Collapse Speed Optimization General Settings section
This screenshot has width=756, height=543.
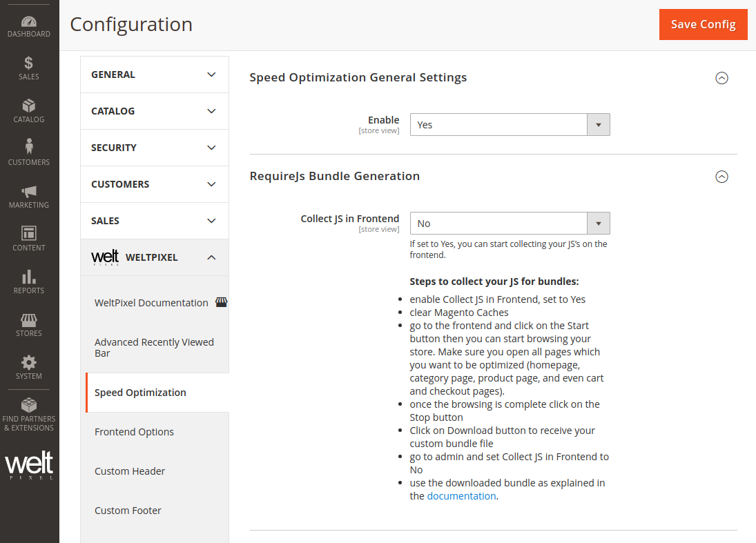(x=721, y=78)
